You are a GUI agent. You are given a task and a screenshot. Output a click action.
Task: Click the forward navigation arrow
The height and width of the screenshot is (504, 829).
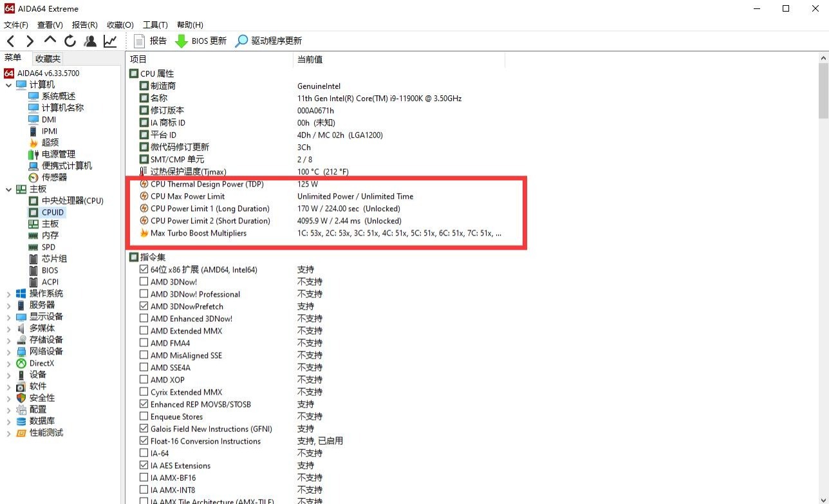click(30, 41)
